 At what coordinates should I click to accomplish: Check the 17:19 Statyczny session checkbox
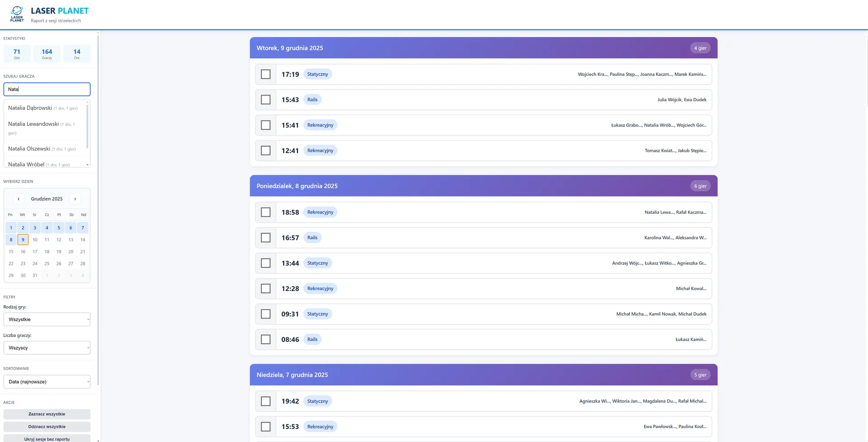pyautogui.click(x=266, y=74)
